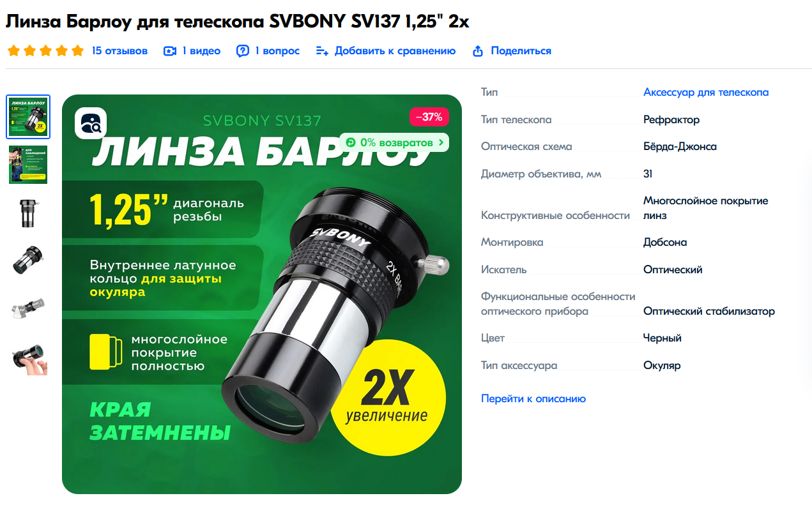This screenshot has width=812, height=512.
Task: Open the video camera icon near '1 видео'
Action: click(x=170, y=51)
